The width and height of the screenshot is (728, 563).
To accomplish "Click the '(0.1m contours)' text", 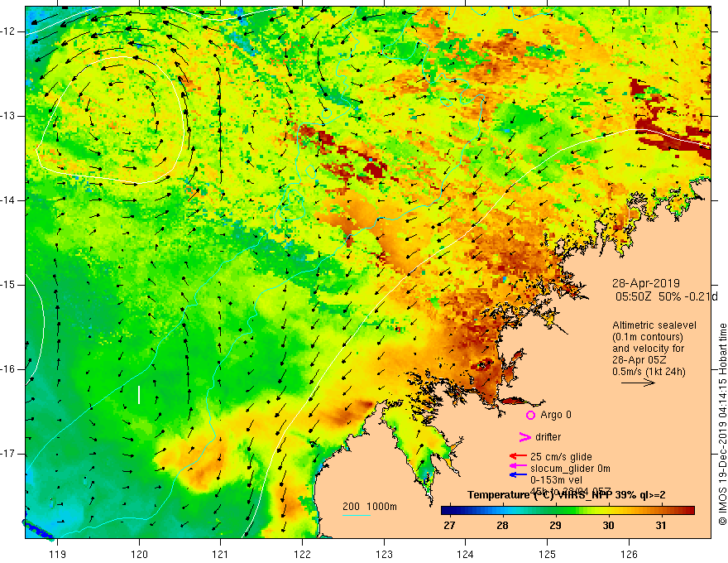I will [648, 337].
